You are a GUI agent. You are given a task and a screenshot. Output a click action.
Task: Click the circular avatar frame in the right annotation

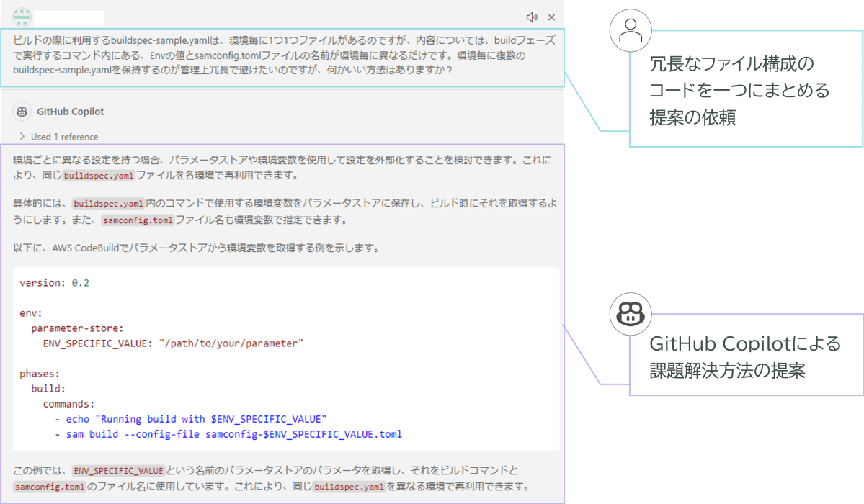click(631, 30)
